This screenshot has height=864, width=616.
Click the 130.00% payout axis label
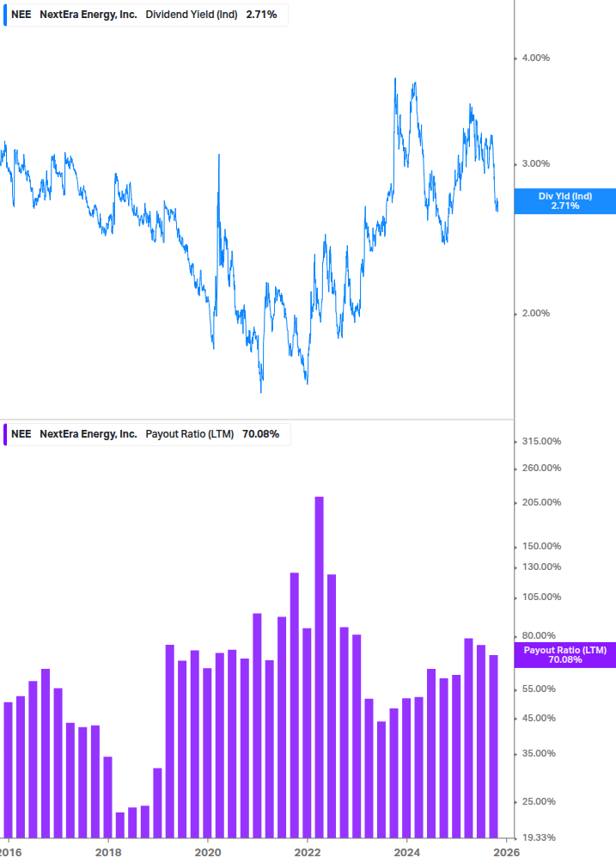(541, 567)
